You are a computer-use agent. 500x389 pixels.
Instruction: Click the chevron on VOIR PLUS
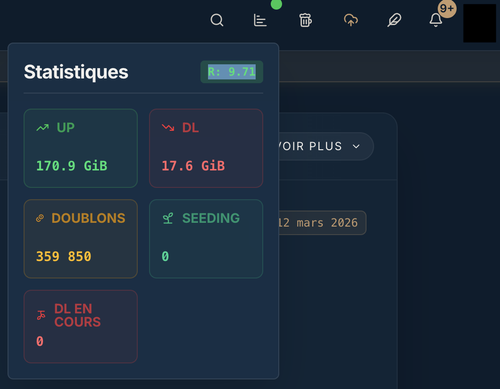[x=356, y=146]
